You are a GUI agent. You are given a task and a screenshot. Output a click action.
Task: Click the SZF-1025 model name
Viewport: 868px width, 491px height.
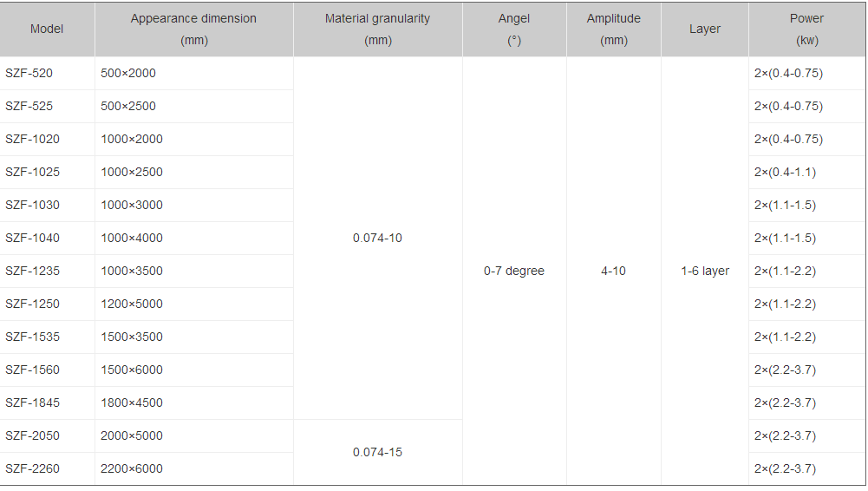click(32, 172)
